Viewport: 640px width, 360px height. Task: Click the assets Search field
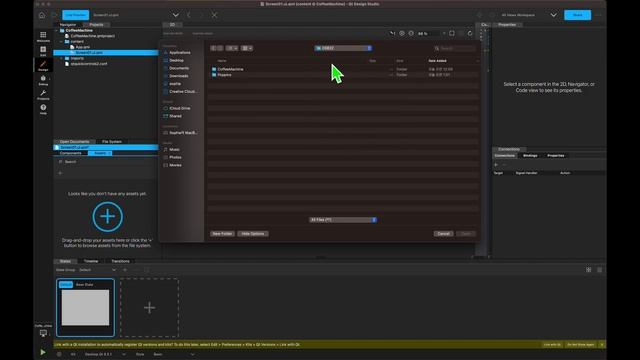click(106, 162)
